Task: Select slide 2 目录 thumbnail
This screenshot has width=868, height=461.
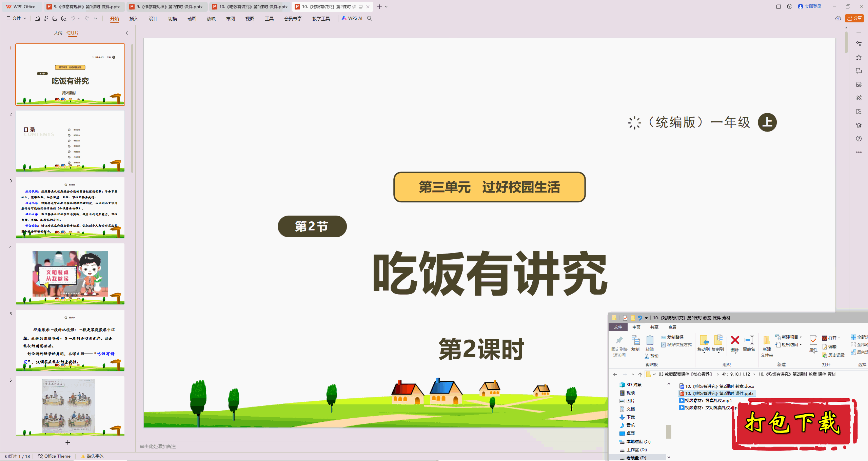Action: tap(70, 141)
